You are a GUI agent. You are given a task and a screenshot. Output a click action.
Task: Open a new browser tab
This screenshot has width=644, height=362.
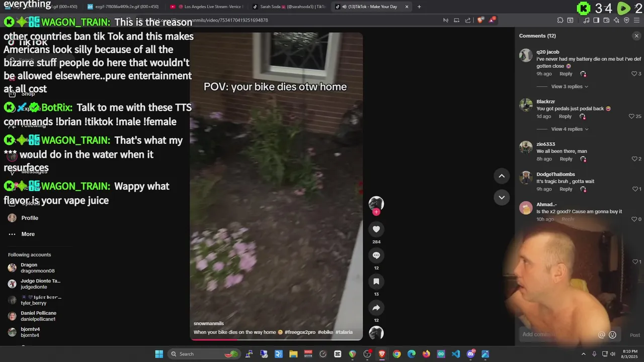click(x=419, y=7)
